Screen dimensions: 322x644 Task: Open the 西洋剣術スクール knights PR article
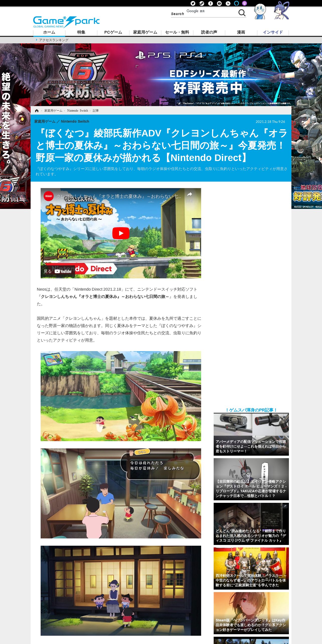click(x=251, y=569)
